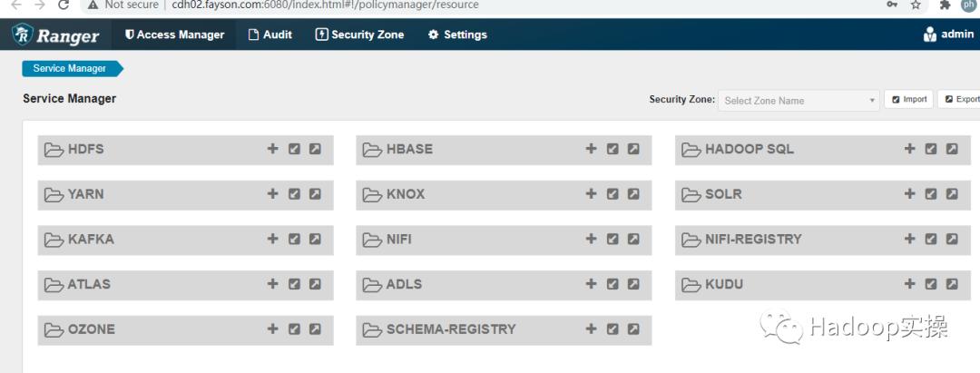
Task: Click the export icon in the NIFI row
Action: click(x=633, y=239)
